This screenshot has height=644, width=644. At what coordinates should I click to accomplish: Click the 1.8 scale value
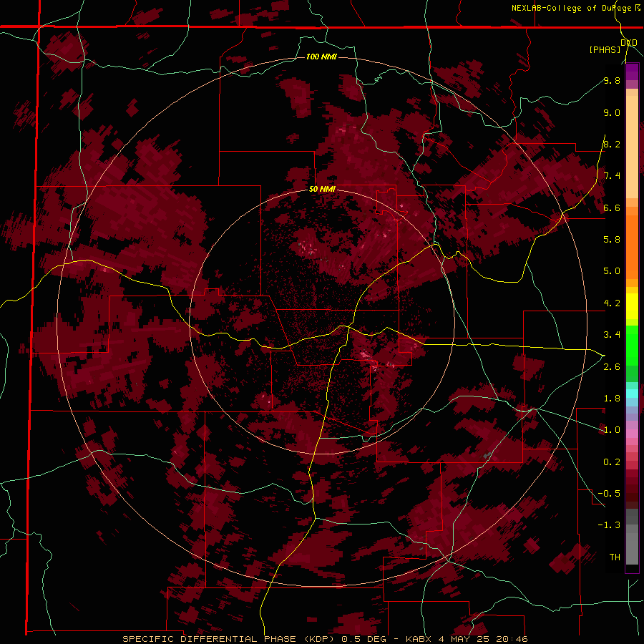(612, 399)
